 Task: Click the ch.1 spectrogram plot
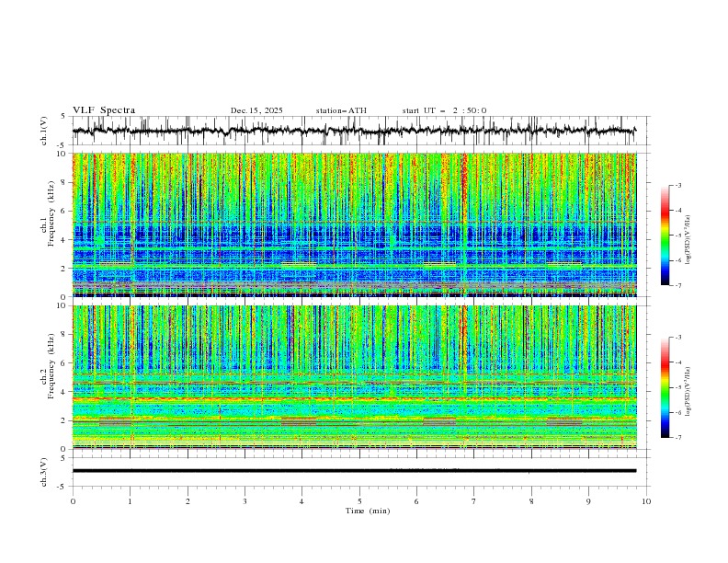tap(358, 224)
